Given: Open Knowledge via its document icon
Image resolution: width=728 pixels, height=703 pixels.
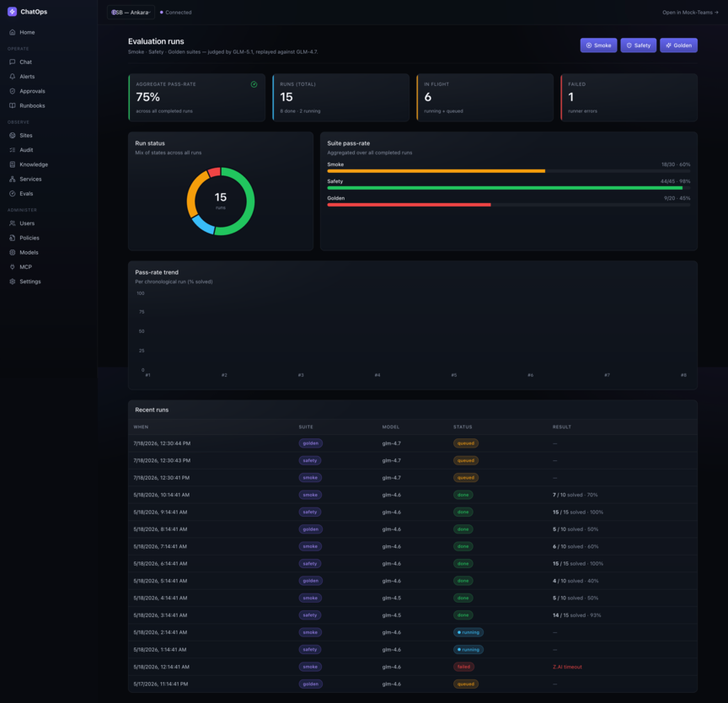Looking at the screenshot, I should coord(13,164).
